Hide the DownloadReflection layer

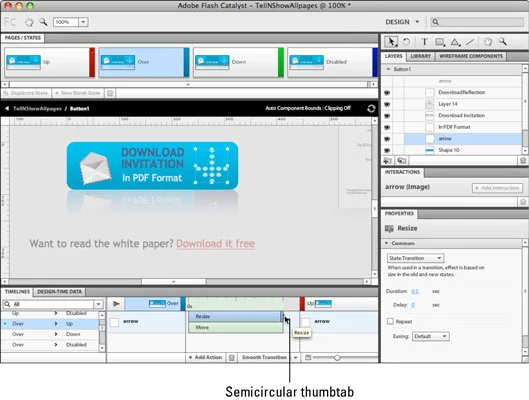point(387,92)
